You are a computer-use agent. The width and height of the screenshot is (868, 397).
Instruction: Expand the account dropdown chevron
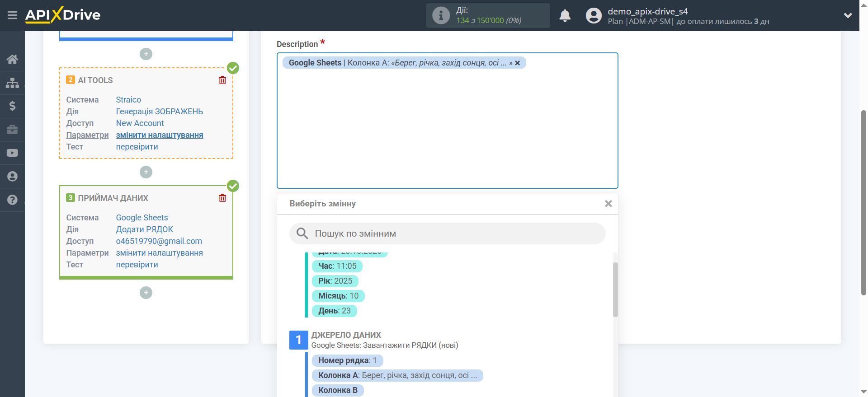[848, 16]
